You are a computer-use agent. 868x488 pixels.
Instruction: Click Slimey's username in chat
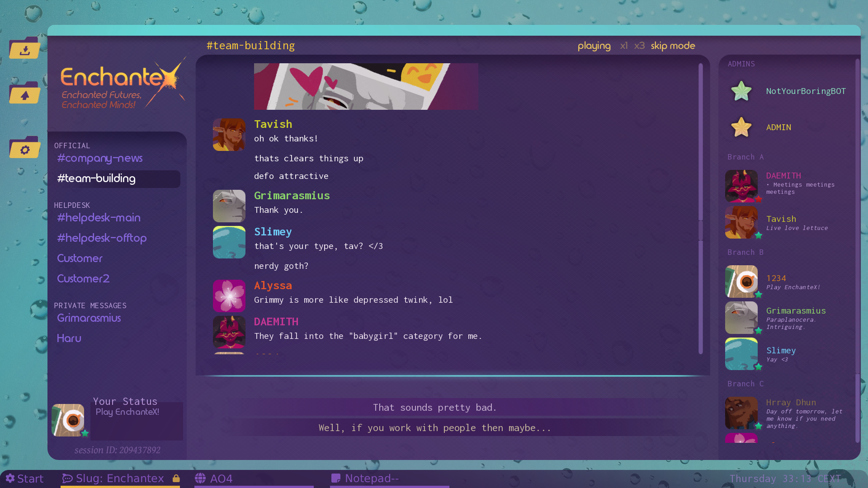pyautogui.click(x=273, y=232)
